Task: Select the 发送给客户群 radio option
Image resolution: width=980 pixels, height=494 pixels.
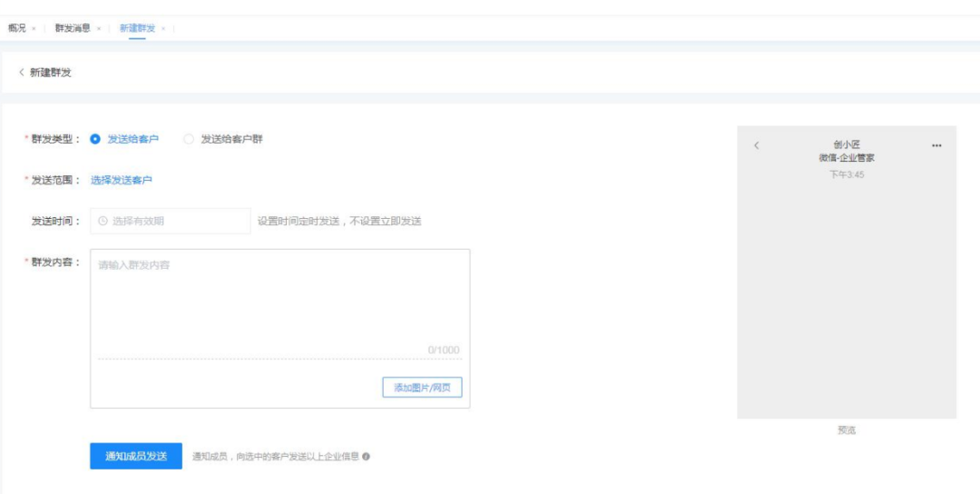Action: pos(223,140)
